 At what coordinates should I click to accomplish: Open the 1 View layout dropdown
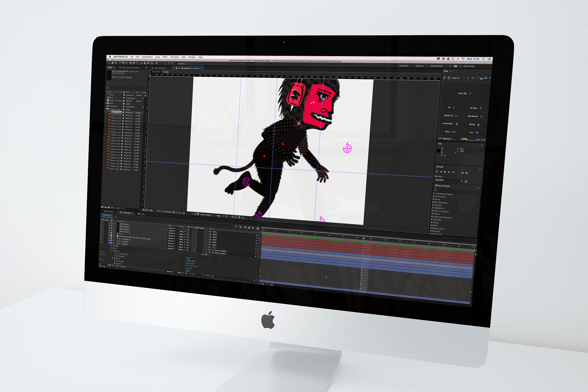click(220, 216)
